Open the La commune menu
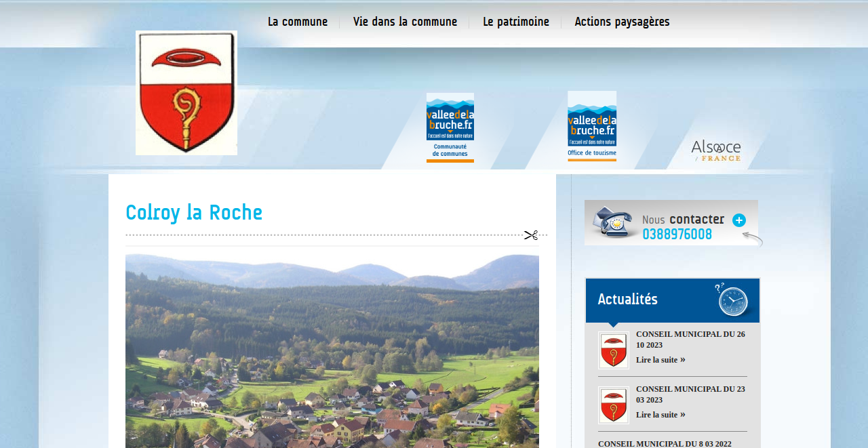 [x=298, y=22]
